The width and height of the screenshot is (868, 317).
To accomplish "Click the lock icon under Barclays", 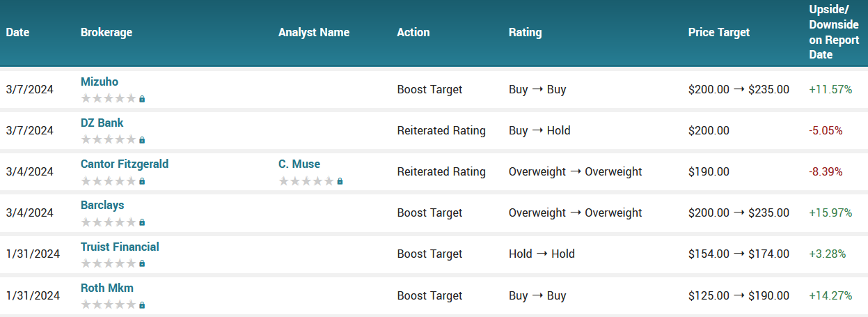I will click(142, 222).
